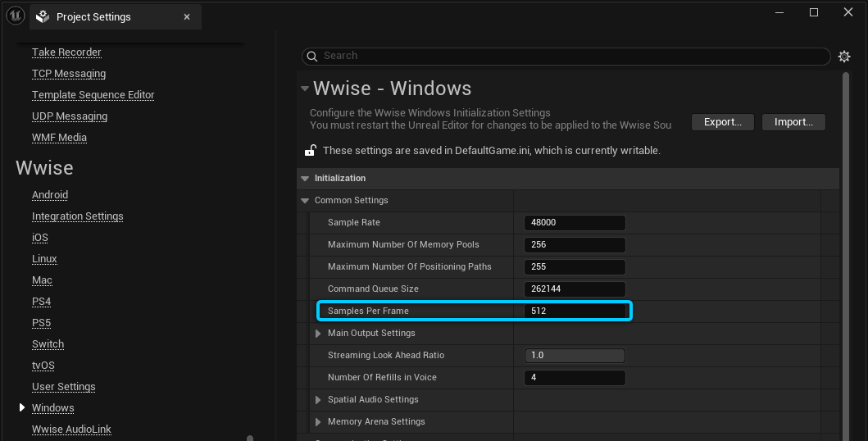Open the Android Wwise settings page
Viewport: 868px width, 441px height.
50,195
